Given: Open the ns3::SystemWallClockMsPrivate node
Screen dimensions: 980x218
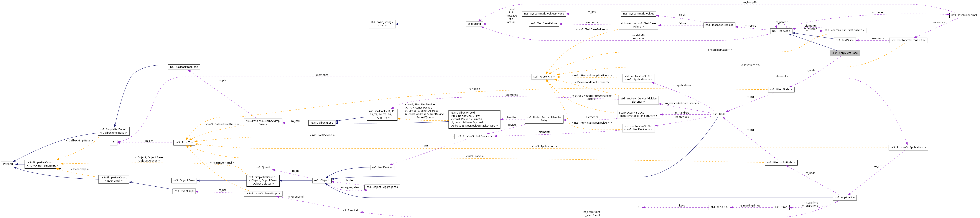Looking at the screenshot, I should click(544, 14).
